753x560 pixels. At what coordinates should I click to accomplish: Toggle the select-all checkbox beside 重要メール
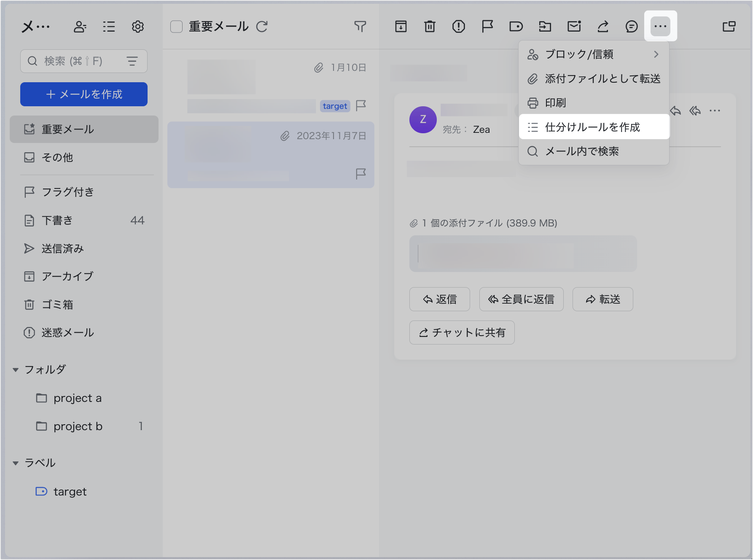(176, 27)
